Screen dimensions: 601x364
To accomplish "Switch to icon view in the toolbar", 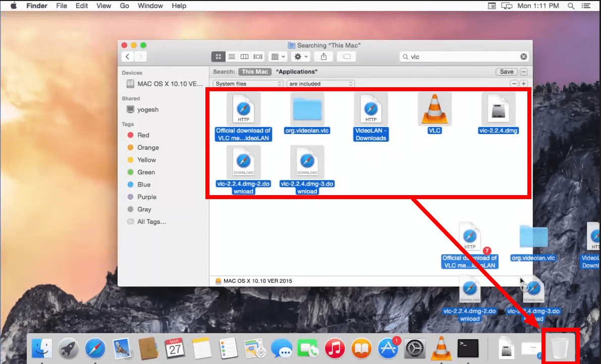I will [220, 56].
